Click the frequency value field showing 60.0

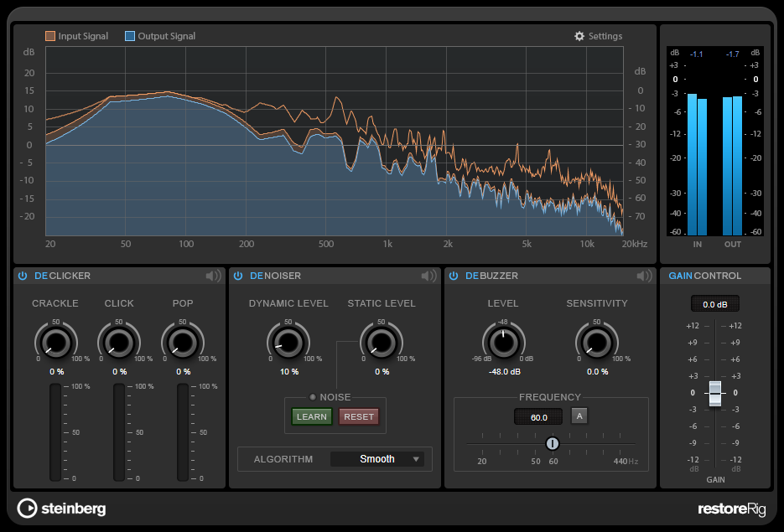click(x=538, y=416)
